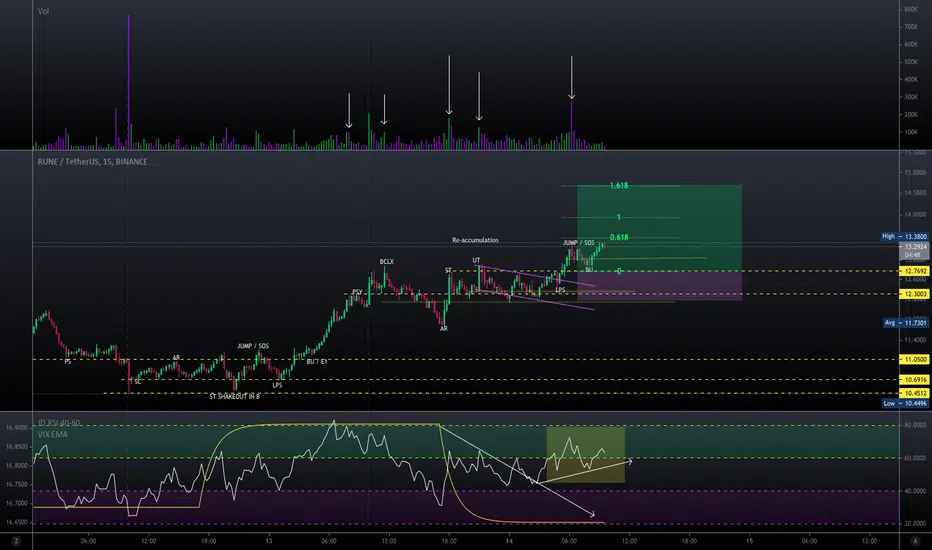Select the PS text annotation
Screen dimensions: 932x550
point(68,362)
